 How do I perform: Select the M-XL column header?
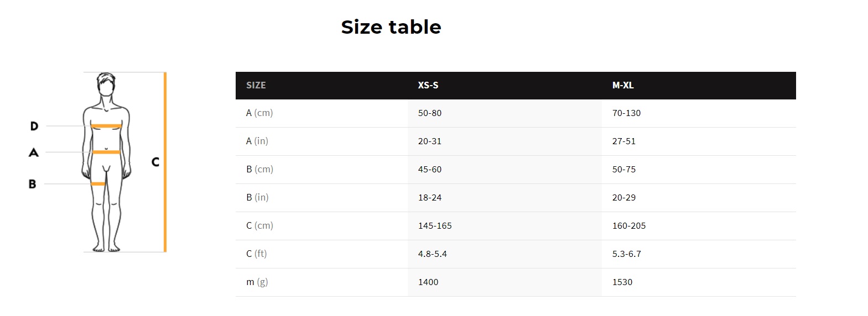[x=623, y=86]
